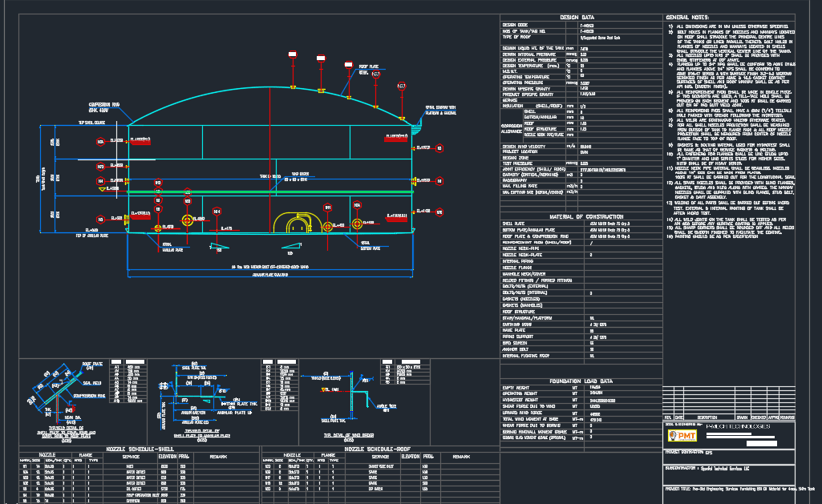Select the TYP. DETAIL OF WIND GIRDER caption

point(349,435)
